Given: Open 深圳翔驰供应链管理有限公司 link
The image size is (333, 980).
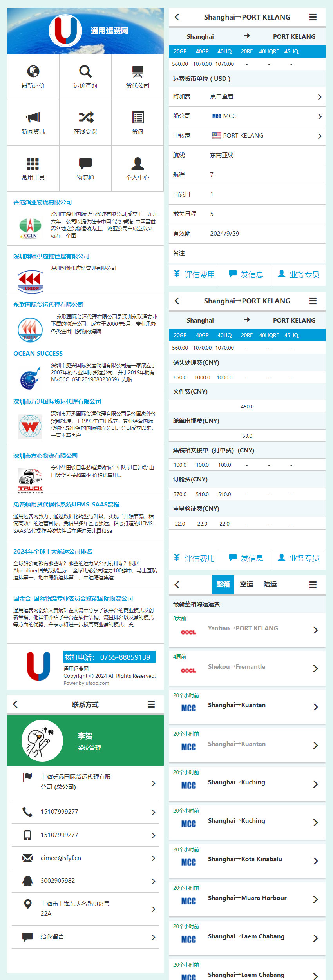Looking at the screenshot, I should coord(51,256).
